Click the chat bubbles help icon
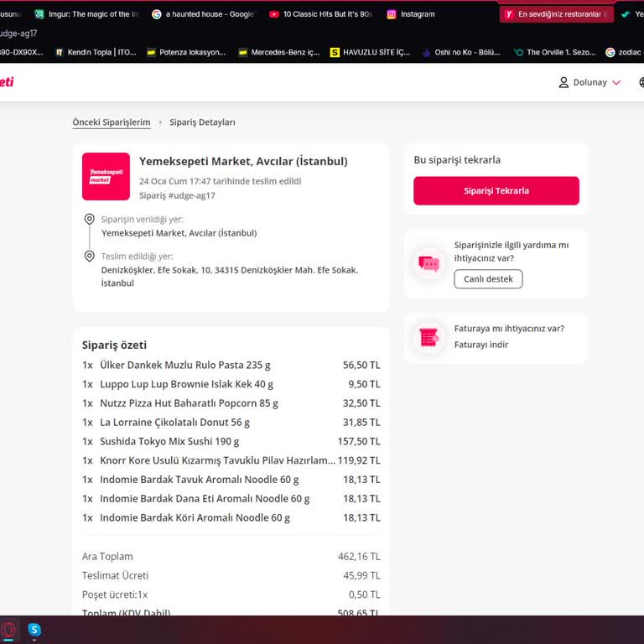644x644 pixels. pos(428,263)
